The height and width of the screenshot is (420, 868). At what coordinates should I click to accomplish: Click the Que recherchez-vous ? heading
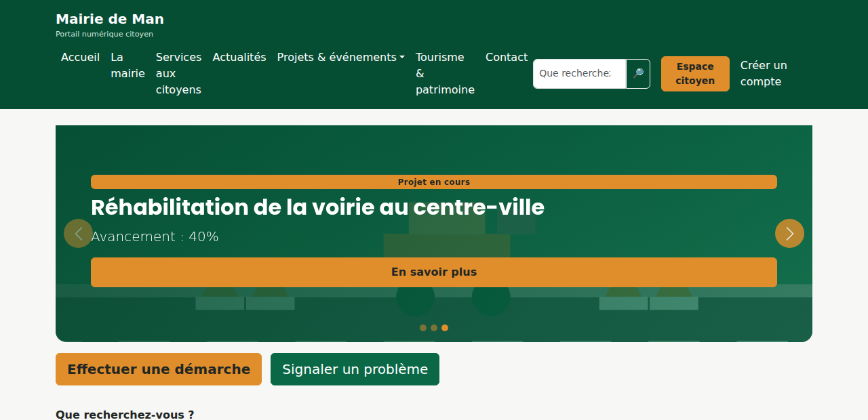[125, 414]
